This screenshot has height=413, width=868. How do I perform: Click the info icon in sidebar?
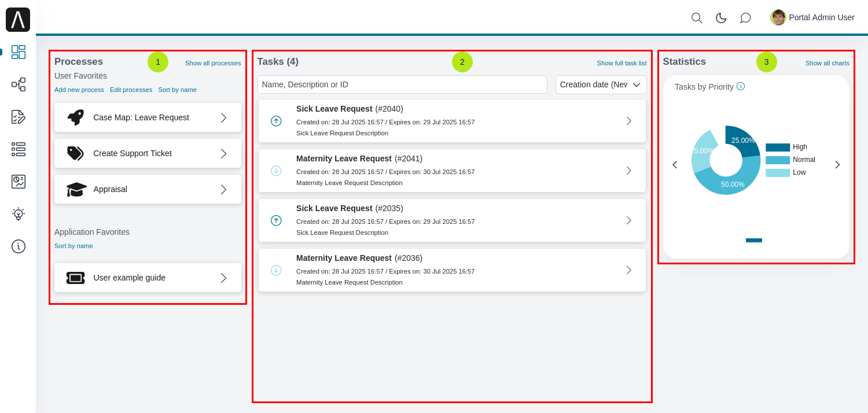click(x=19, y=246)
